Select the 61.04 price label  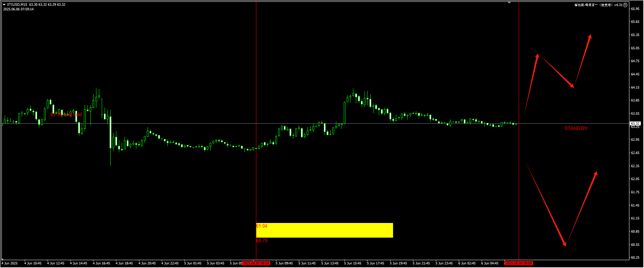262,226
